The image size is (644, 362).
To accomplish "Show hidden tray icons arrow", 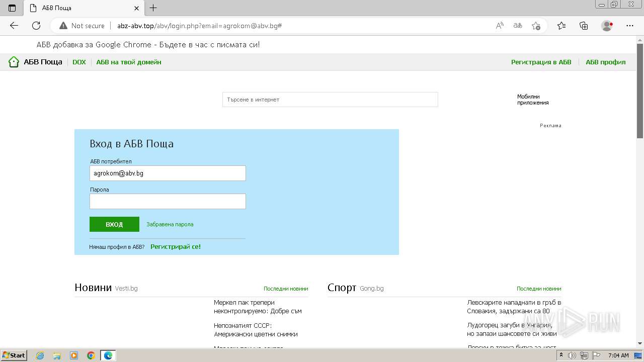I will point(561,355).
